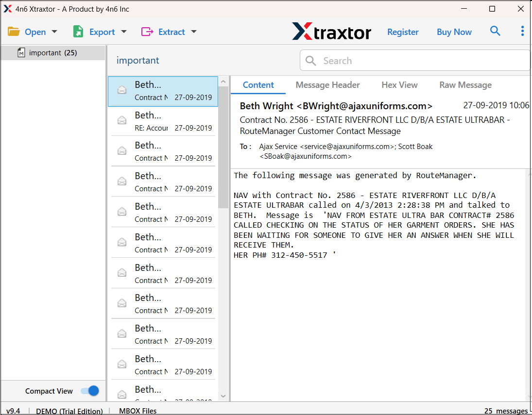
Task: Click the envelope icon on the RE: Accou email
Action: [122, 120]
